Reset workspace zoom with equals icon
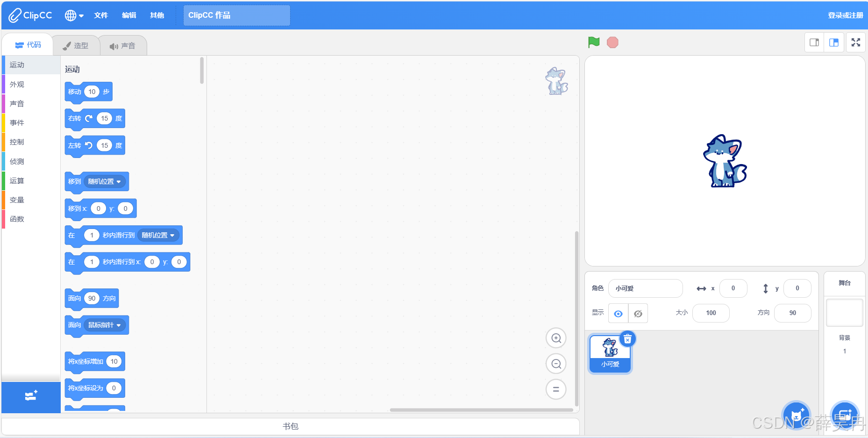Image resolution: width=868 pixels, height=438 pixels. tap(556, 389)
